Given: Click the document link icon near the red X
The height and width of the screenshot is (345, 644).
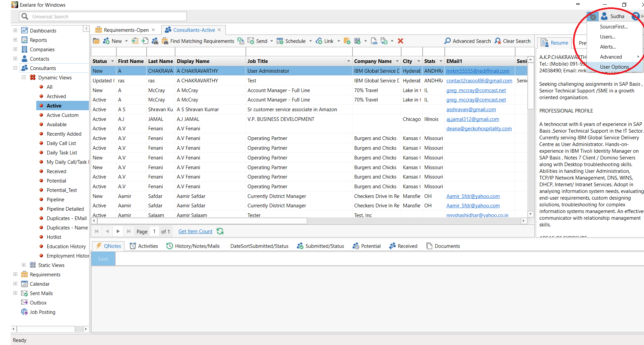Looking at the screenshot, I should point(374,41).
